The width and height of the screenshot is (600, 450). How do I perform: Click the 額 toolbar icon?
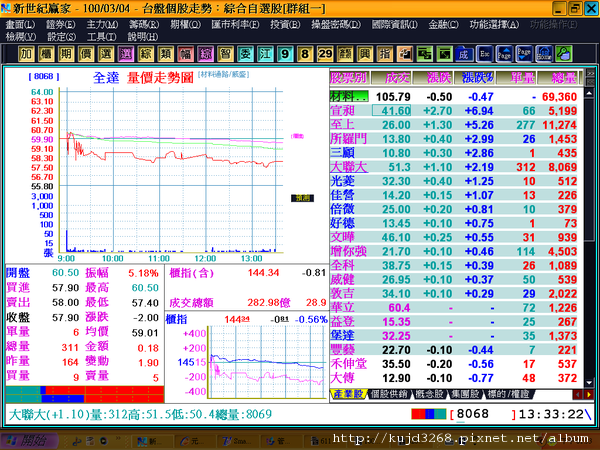[x=345, y=54]
